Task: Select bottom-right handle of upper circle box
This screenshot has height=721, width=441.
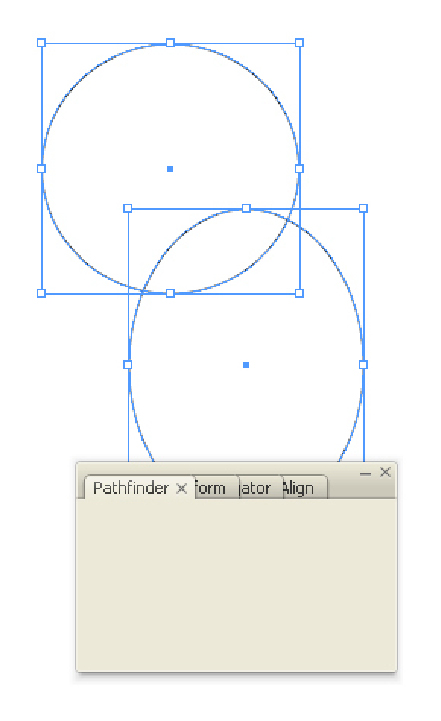Action: [299, 293]
